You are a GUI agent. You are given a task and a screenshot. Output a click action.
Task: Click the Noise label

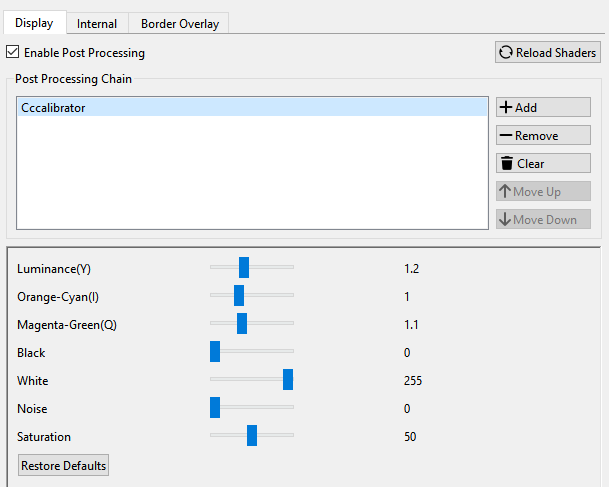[x=32, y=409]
